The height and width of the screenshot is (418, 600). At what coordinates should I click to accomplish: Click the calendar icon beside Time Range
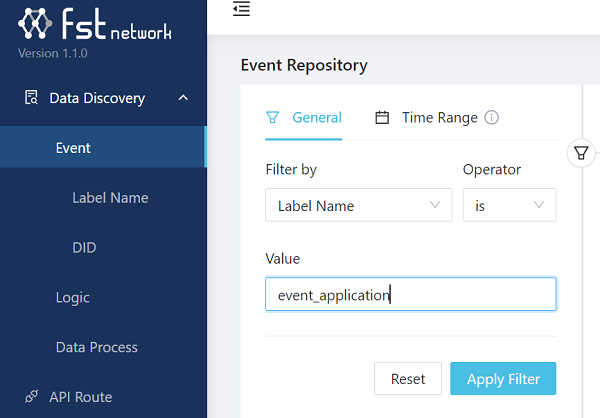tap(382, 118)
